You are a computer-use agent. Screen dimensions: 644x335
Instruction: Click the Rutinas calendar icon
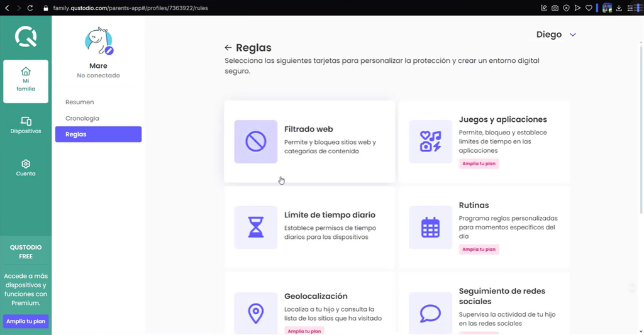coord(430,228)
